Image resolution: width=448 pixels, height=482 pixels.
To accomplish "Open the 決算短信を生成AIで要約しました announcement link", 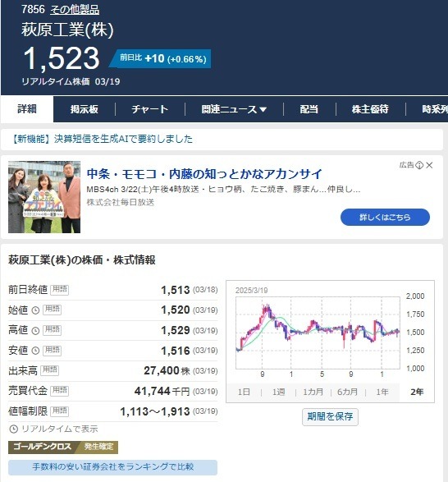I will 102,139.
